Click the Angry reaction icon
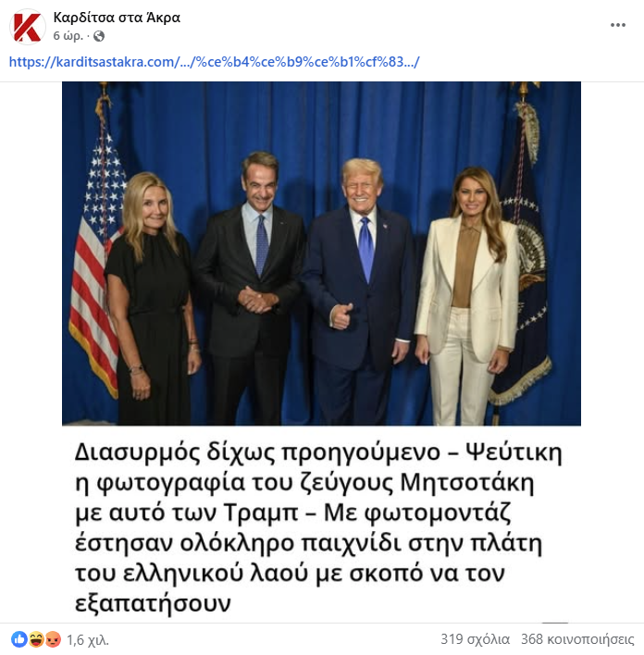Viewport: 644px width, 655px height. [53, 639]
